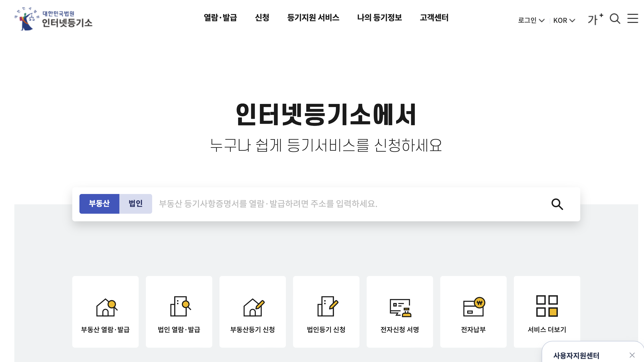Go to 고객센터 menu
644x362 pixels.
tap(434, 17)
